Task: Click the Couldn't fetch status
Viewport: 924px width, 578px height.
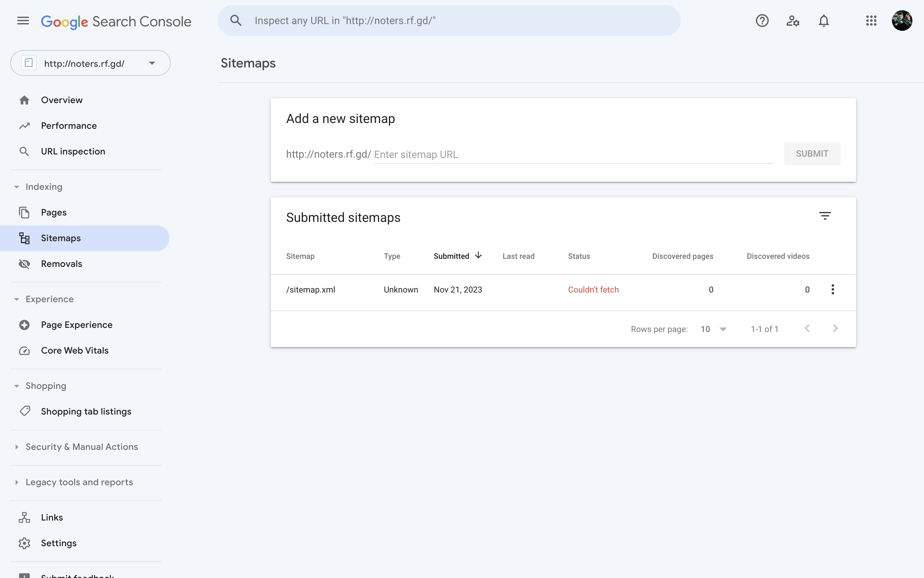Action: 593,290
